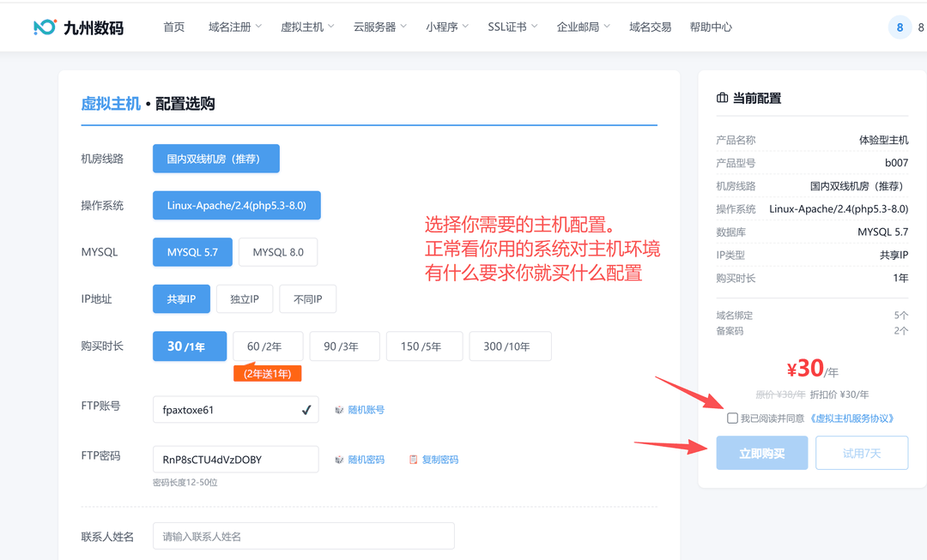Click the 复制密码 link
This screenshot has width=927, height=560.
[440, 460]
